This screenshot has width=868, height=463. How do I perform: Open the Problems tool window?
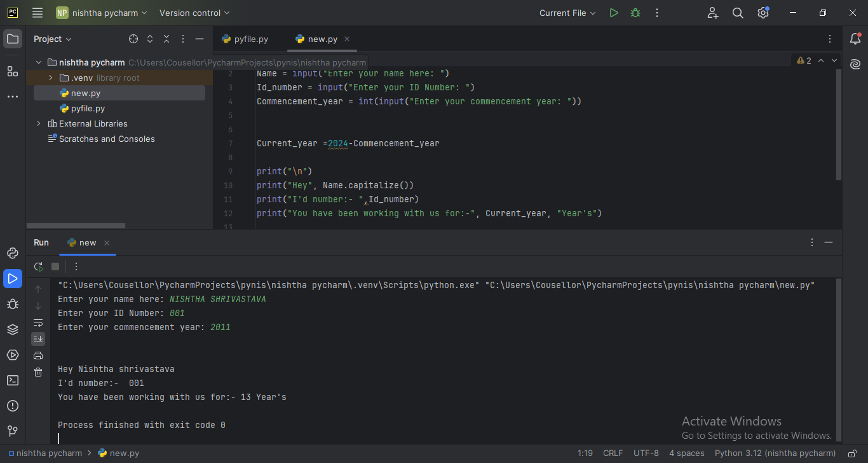tap(13, 406)
